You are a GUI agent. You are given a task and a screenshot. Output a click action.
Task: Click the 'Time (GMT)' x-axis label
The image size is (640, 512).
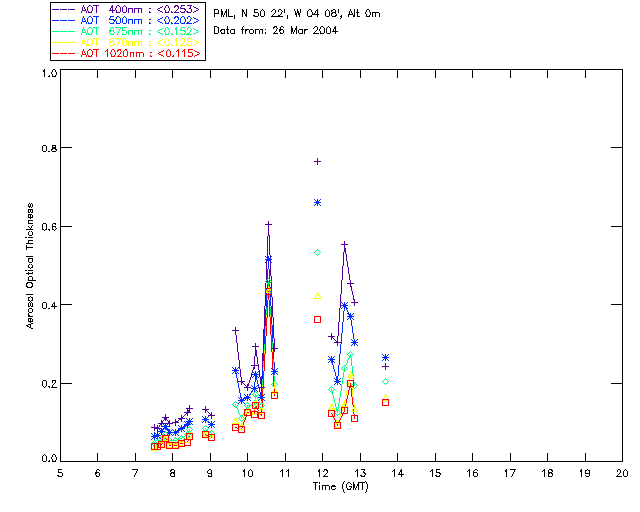pos(340,487)
